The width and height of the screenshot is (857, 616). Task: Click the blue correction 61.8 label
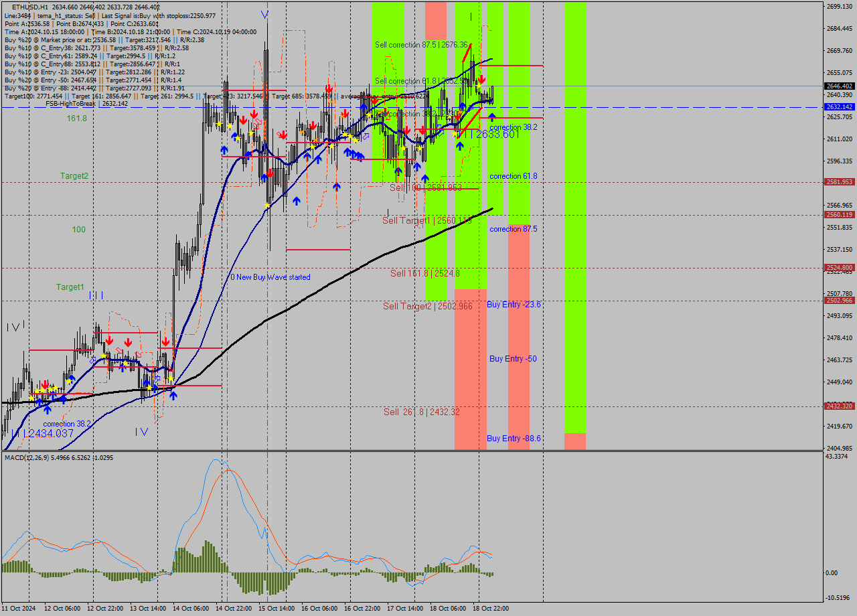click(514, 176)
